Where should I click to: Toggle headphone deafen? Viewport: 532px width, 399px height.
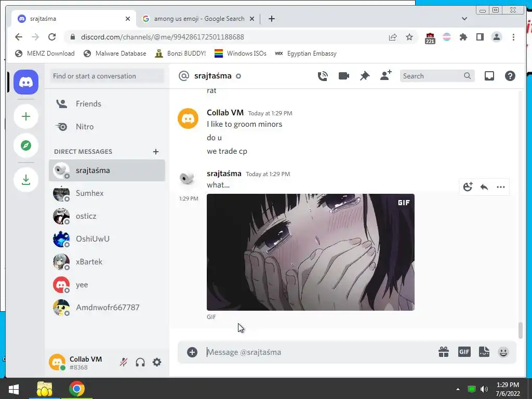click(140, 362)
